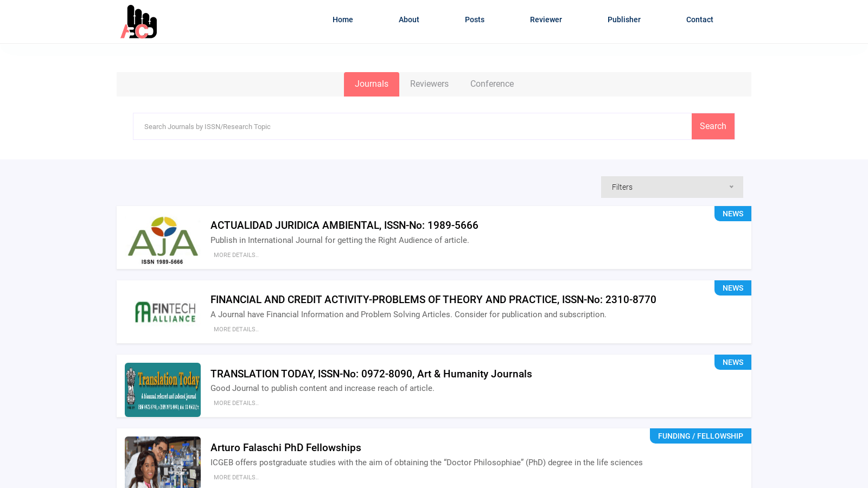Focus the ISSN/Research Topic search field
This screenshot has width=868, height=488.
pos(412,126)
